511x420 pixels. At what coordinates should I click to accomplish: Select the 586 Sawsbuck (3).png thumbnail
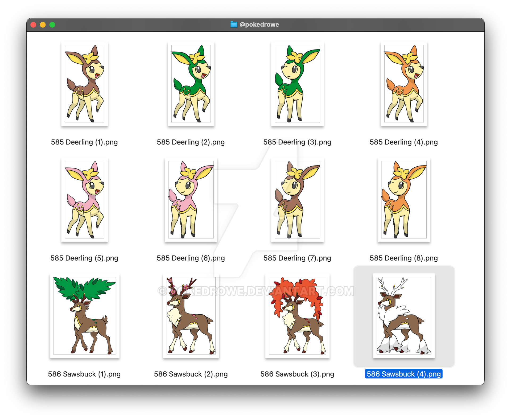[x=297, y=316]
